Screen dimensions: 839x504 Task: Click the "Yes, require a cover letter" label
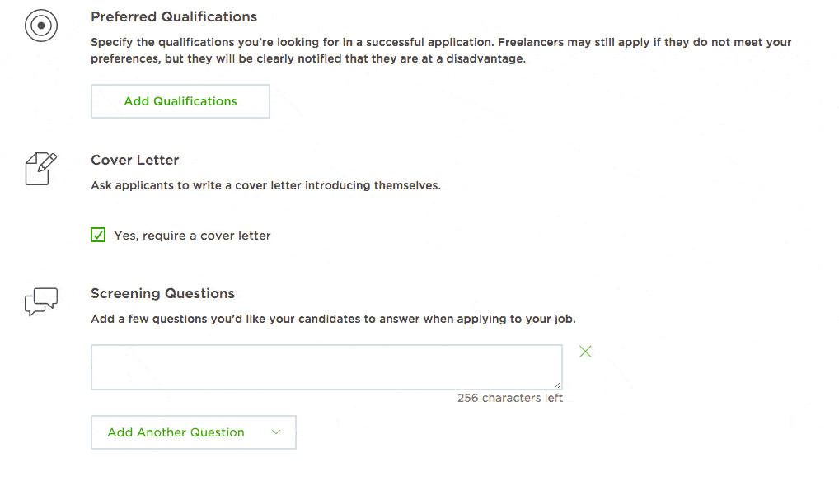point(192,236)
